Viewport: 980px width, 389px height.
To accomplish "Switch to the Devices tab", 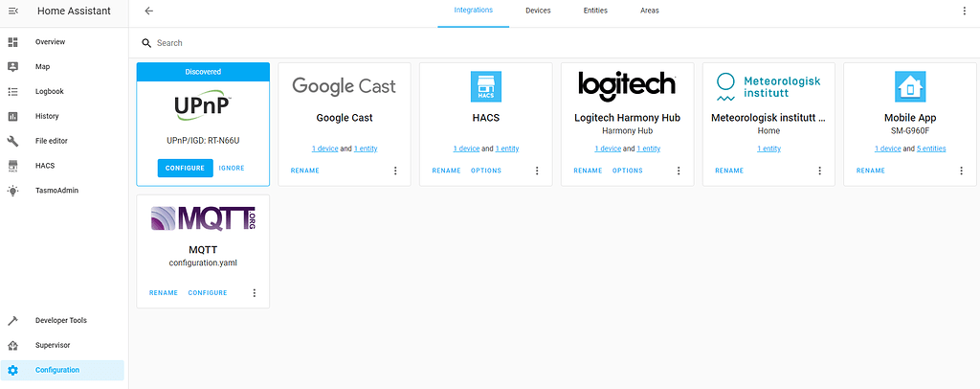I will point(538,11).
